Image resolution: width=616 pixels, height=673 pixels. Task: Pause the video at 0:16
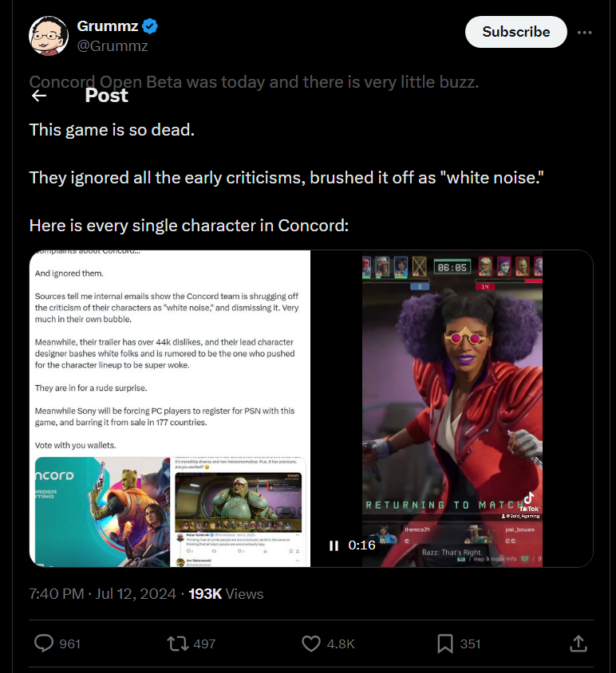tap(334, 545)
